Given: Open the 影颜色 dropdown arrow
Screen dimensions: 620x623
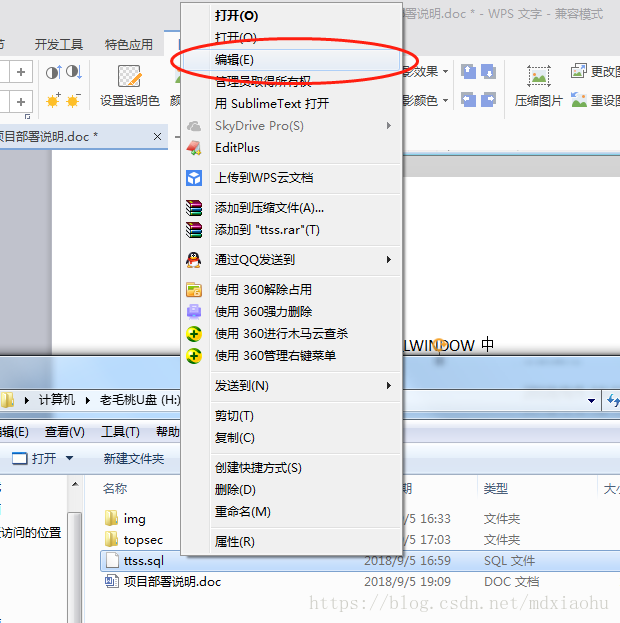Looking at the screenshot, I should pos(446,101).
